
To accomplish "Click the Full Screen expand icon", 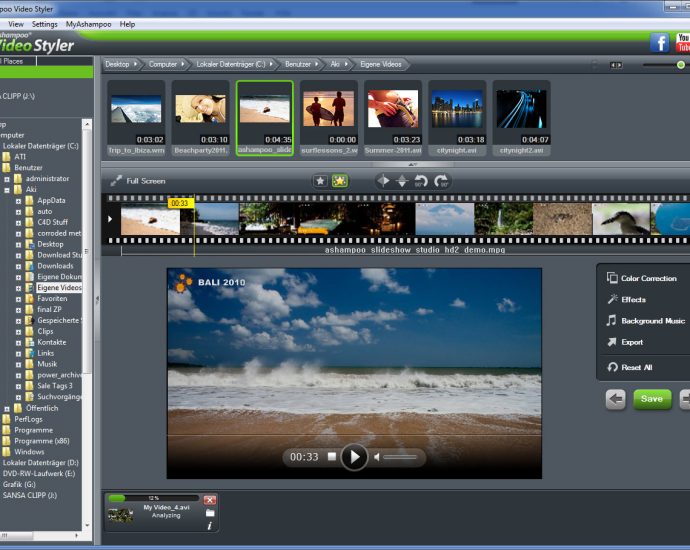I will 116,181.
